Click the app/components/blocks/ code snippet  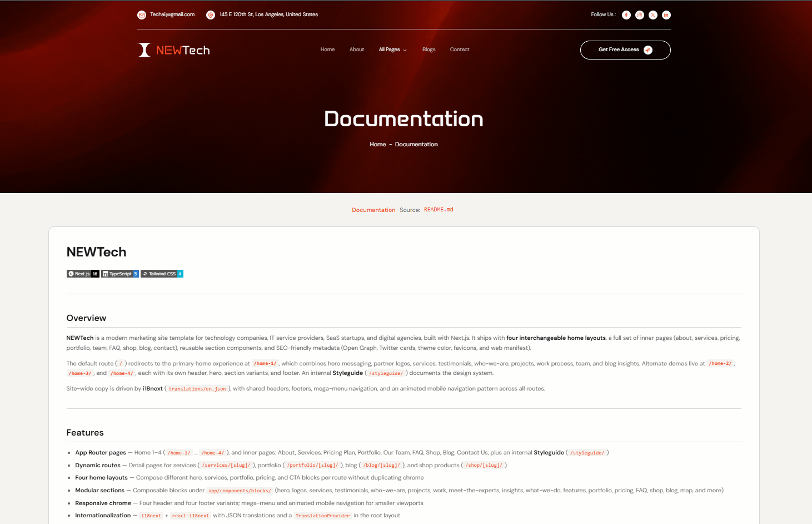240,491
